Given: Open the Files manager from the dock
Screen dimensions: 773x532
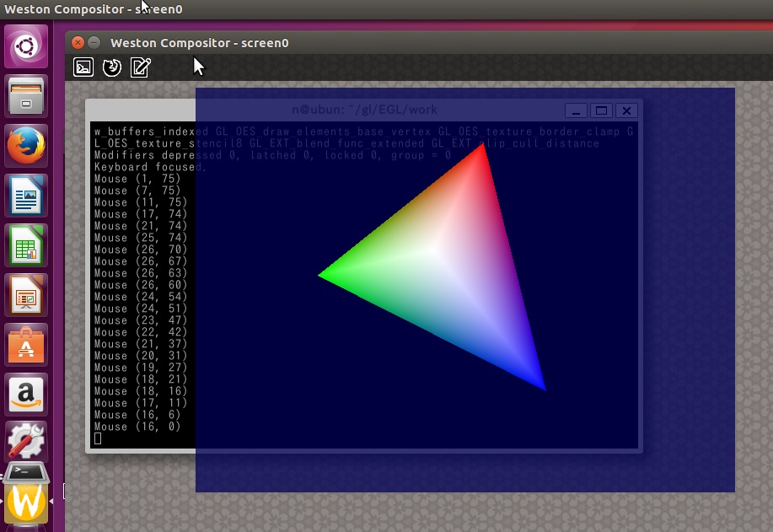Looking at the screenshot, I should [27, 96].
